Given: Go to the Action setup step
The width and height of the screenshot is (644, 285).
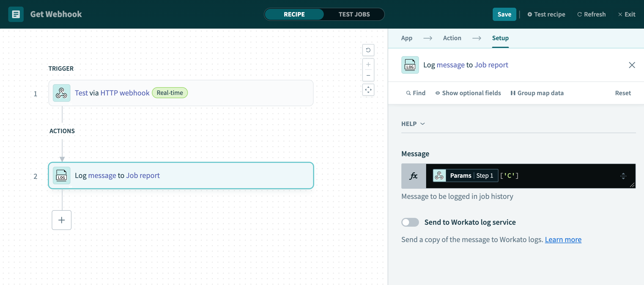Looking at the screenshot, I should pos(452,38).
